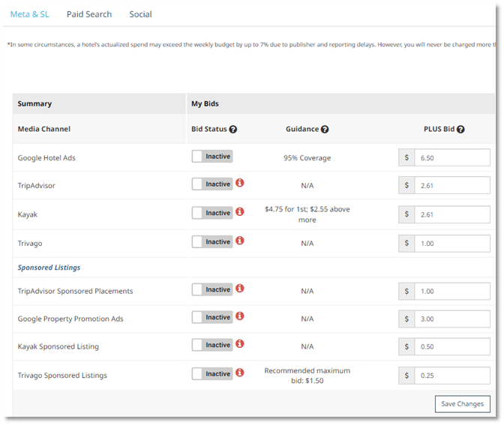Click the Google Property Promotion Ads label
Screen dimensions: 504x425
coord(70,319)
